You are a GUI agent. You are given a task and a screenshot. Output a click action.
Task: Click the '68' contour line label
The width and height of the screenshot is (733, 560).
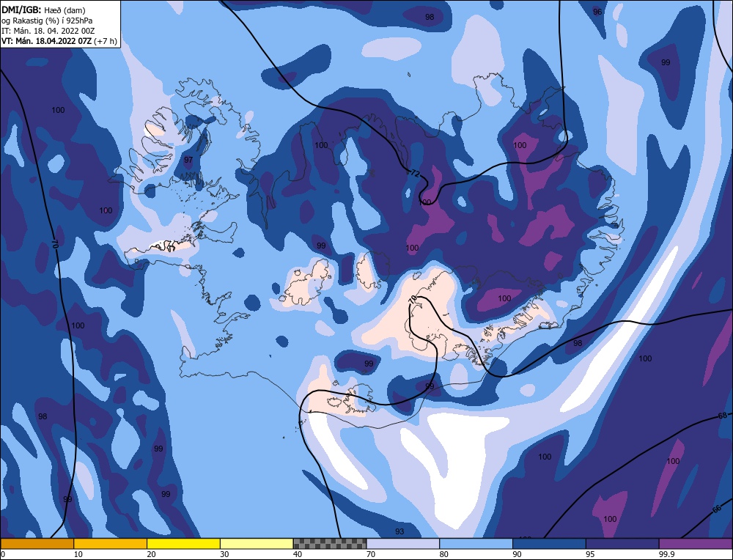[x=723, y=416]
